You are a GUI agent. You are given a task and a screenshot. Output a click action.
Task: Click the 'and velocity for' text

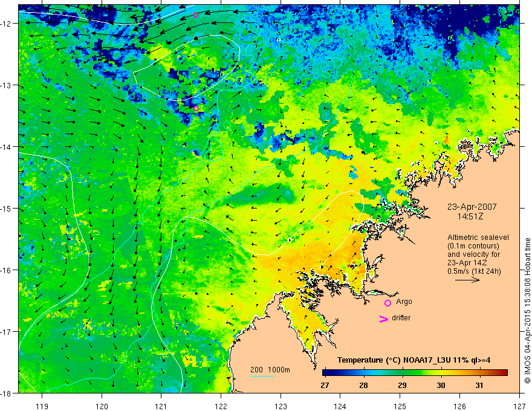point(473,254)
